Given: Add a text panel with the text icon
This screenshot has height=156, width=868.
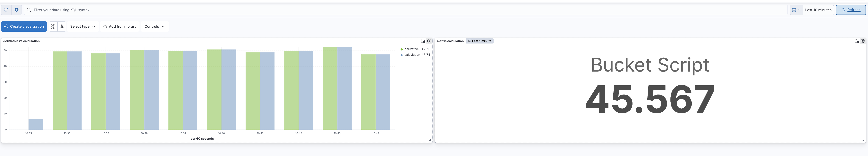Looking at the screenshot, I should coord(53,26).
